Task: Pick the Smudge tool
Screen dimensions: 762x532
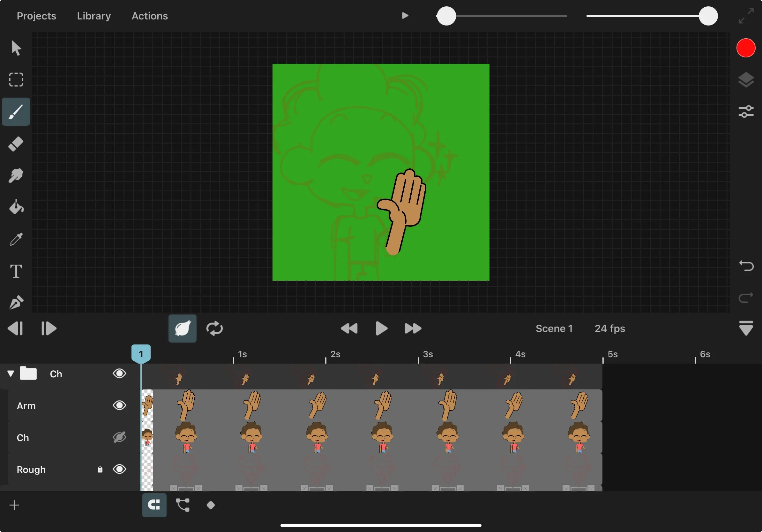Action: click(x=16, y=175)
